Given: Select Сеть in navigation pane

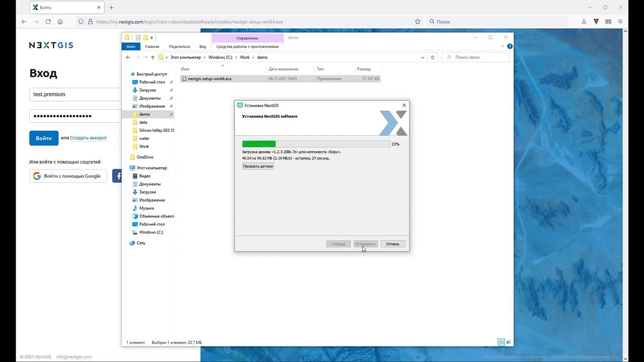Looking at the screenshot, I should tap(141, 243).
